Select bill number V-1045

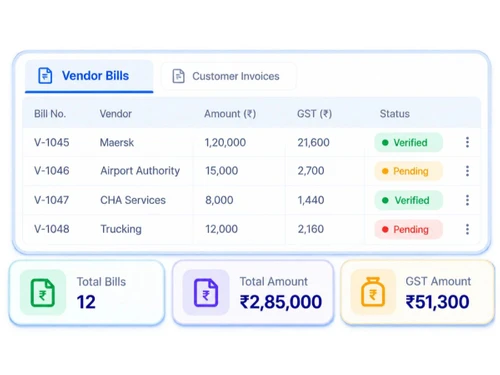[x=52, y=143]
